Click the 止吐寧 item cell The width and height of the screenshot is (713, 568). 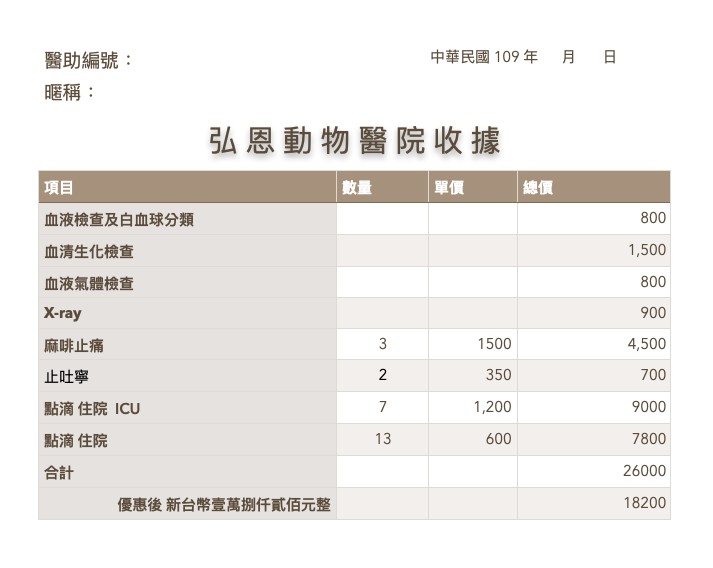pyautogui.click(x=187, y=376)
